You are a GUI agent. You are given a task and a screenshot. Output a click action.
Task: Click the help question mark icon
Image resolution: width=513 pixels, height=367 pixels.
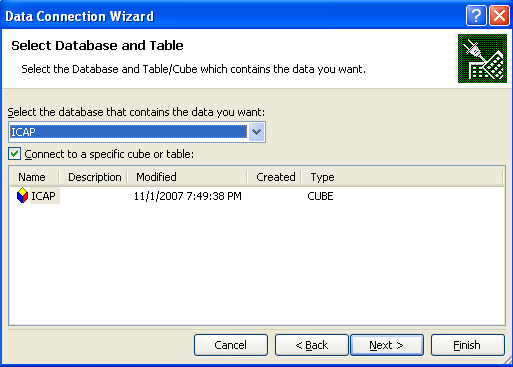click(476, 16)
